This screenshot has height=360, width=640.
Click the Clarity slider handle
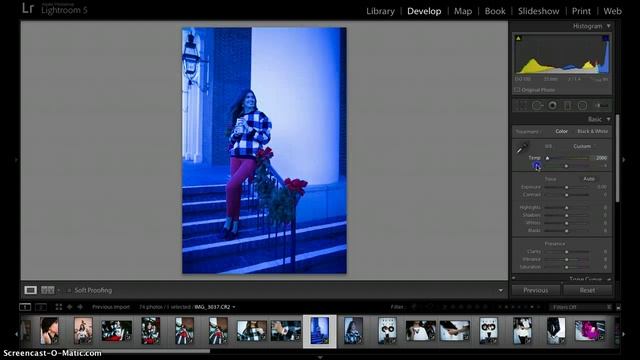[567, 252]
